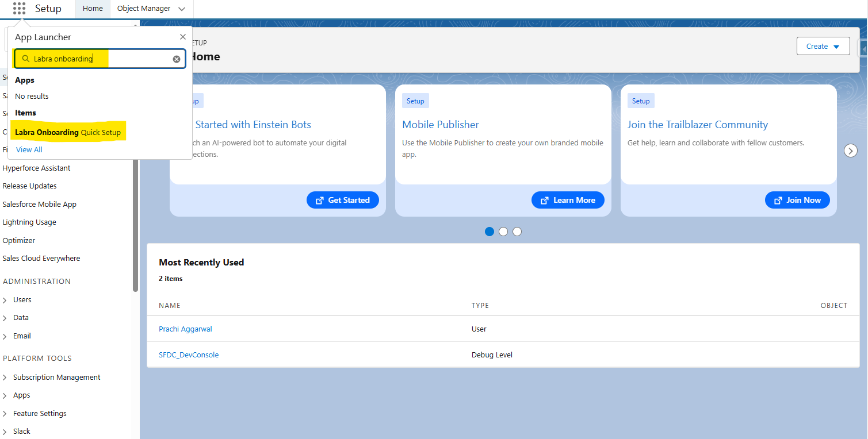The width and height of the screenshot is (868, 439).
Task: Click the external-link icon on Get Started button
Action: click(320, 200)
